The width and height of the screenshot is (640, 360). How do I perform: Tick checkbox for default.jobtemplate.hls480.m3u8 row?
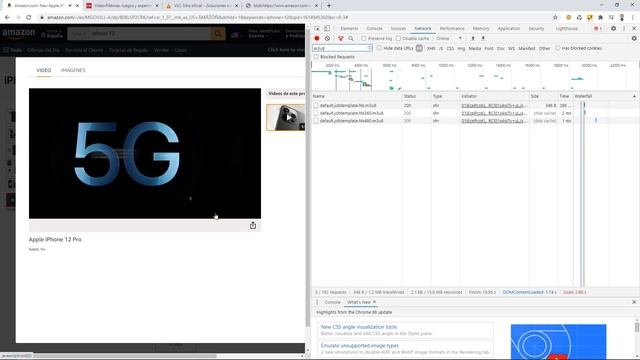[316, 121]
